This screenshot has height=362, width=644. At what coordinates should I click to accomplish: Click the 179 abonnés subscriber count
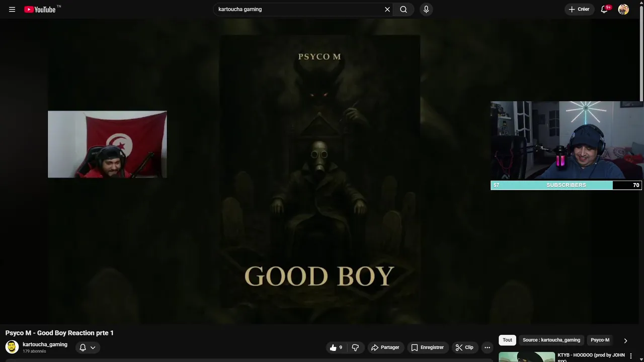point(34,351)
